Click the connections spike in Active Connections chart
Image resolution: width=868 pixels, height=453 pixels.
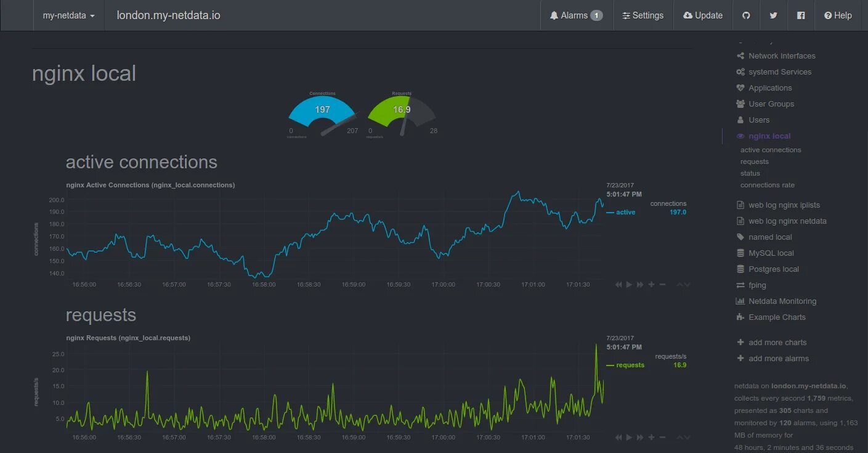[x=518, y=192]
